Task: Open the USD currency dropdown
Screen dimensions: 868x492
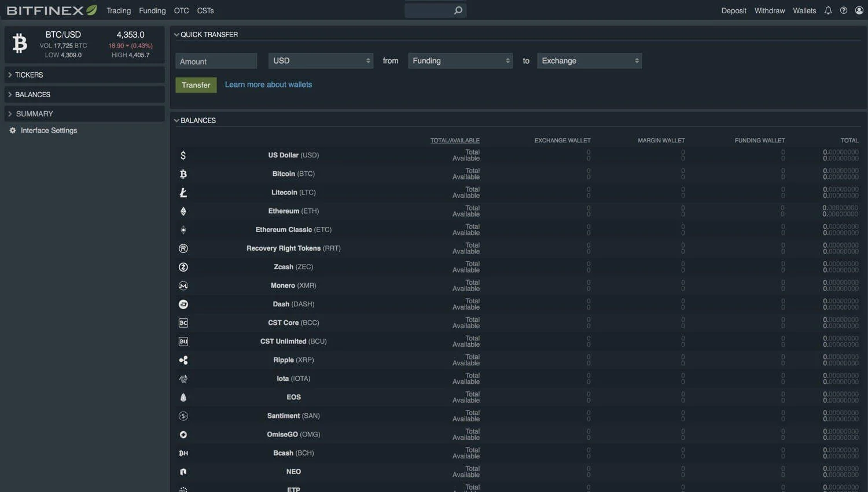Action: 320,60
